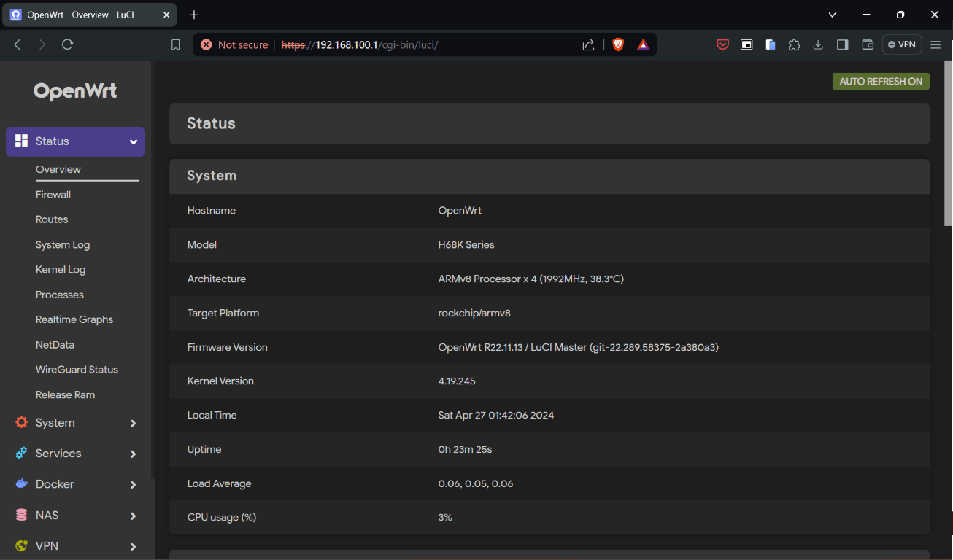Click the NAS database icon in sidebar

(21, 515)
